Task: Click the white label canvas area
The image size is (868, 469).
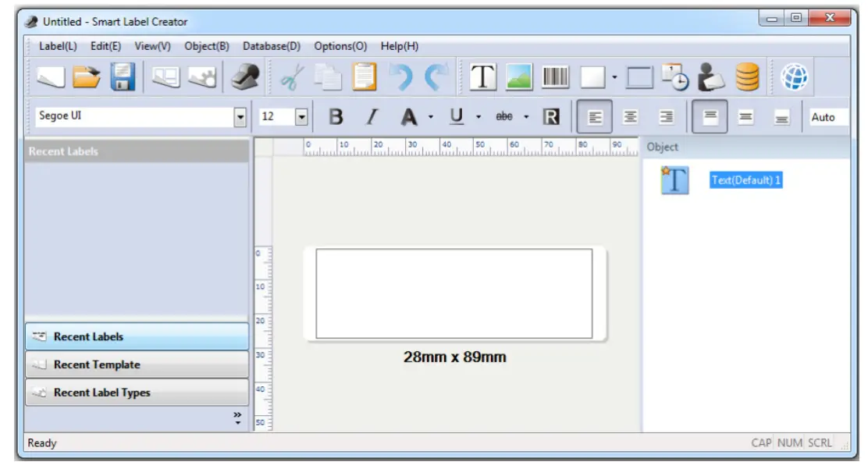Action: tap(454, 293)
